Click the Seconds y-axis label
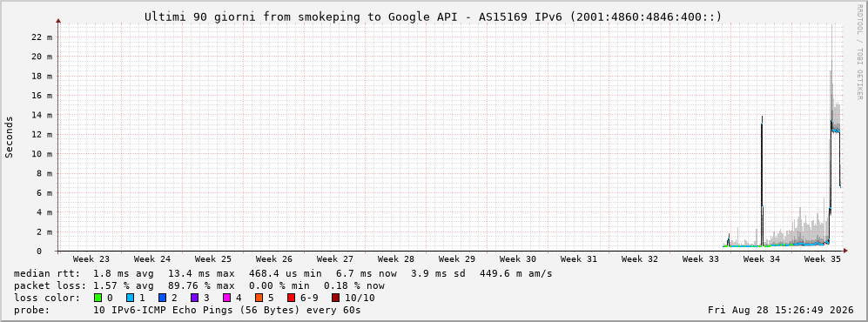 (x=10, y=137)
